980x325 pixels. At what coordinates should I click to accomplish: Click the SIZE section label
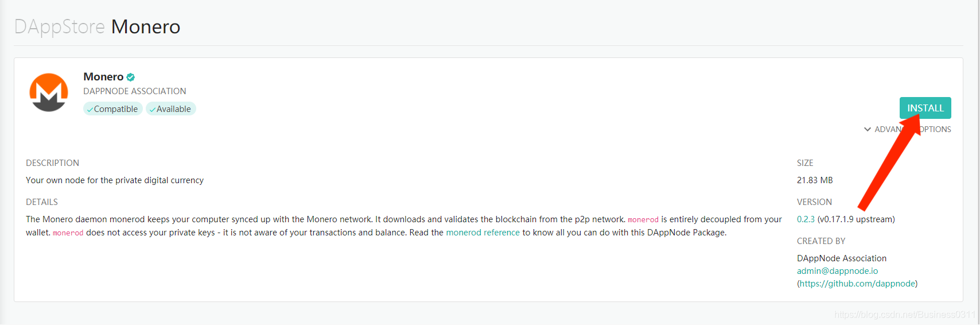(x=805, y=163)
